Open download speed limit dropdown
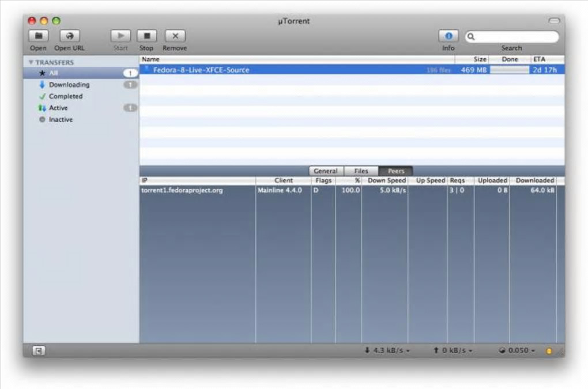The height and width of the screenshot is (389, 588). point(387,350)
